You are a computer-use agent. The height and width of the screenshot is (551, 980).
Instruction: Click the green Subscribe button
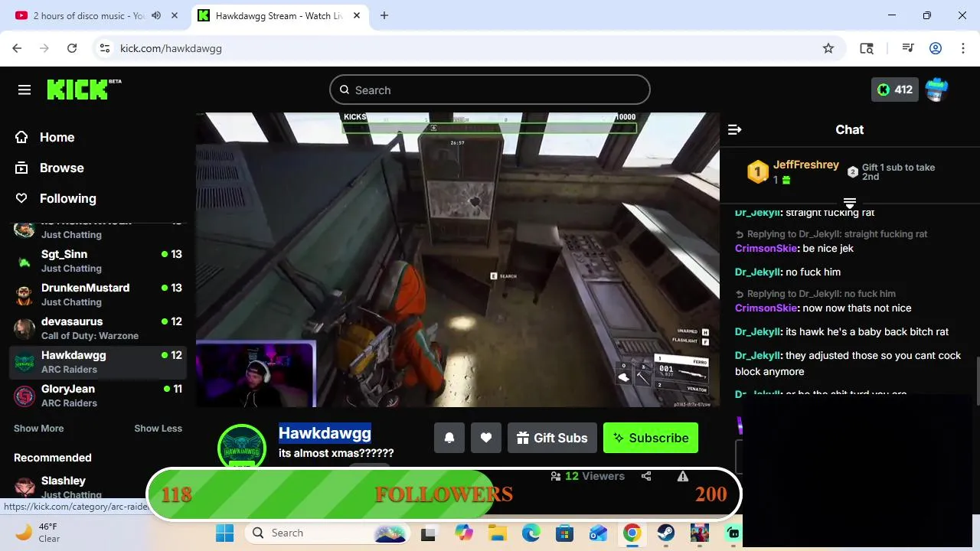pos(651,438)
